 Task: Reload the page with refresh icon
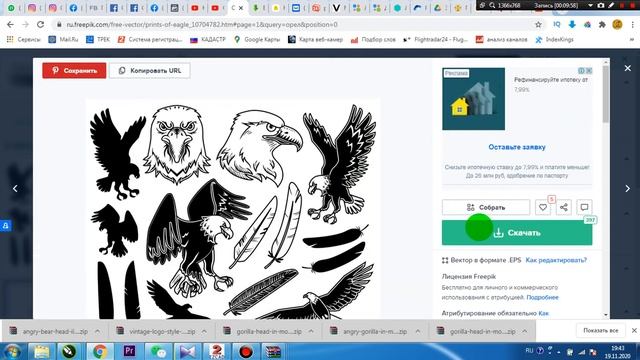coord(40,24)
